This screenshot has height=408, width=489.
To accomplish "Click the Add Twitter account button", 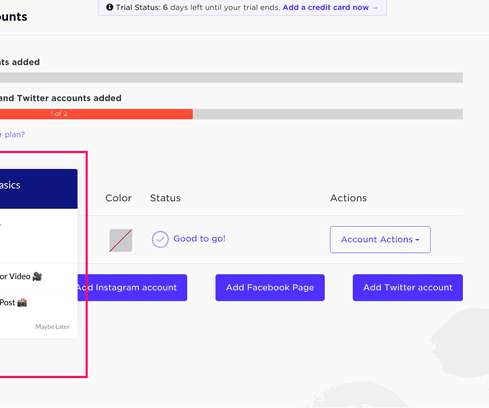I will [x=408, y=287].
